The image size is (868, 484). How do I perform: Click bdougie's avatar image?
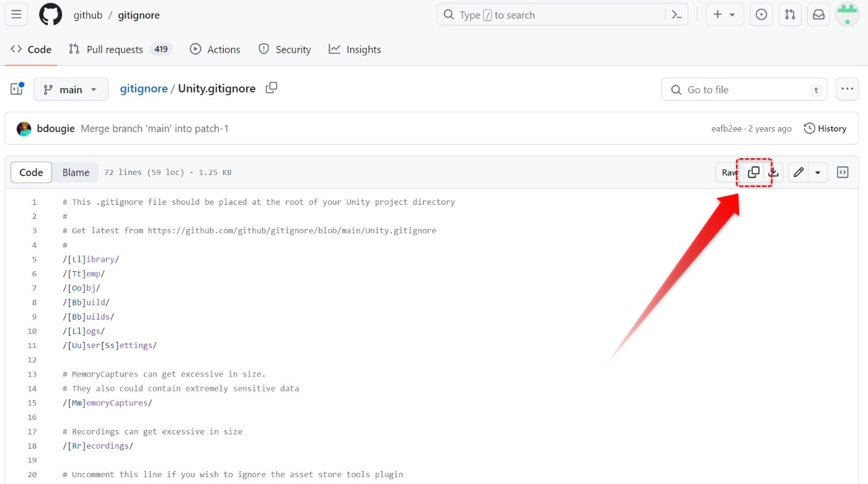[24, 128]
